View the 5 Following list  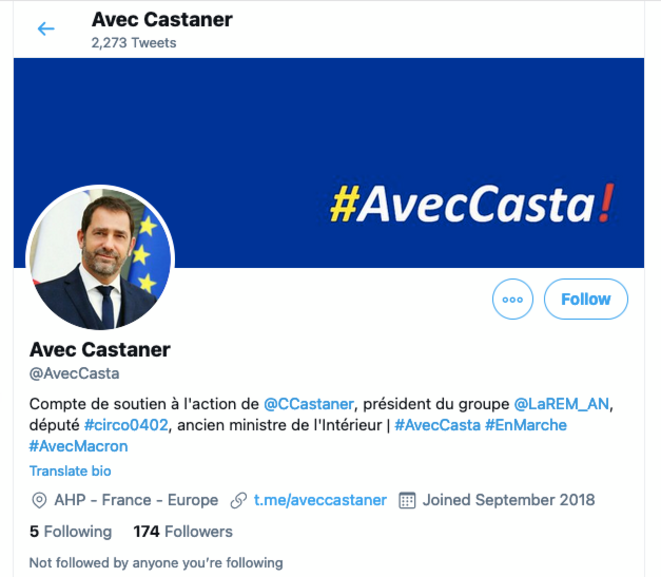tap(70, 531)
